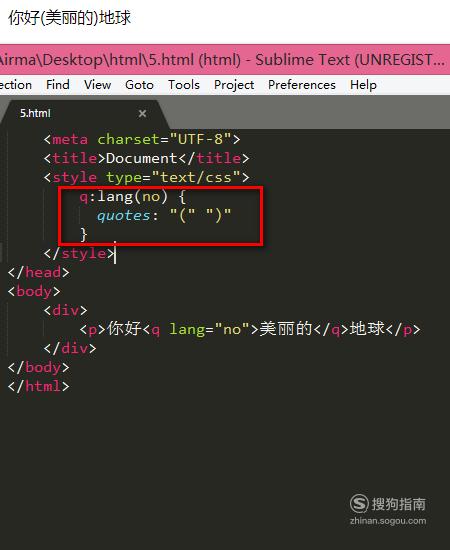Click the closing </style> tag
Viewport: 450px width, 550px height.
[79, 253]
